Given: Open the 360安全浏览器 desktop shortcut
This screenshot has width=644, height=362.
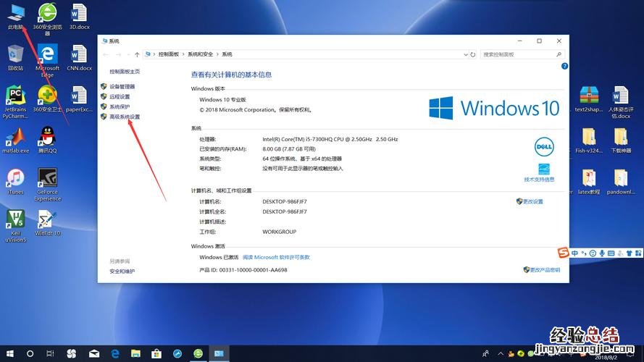Looking at the screenshot, I should coord(48,19).
